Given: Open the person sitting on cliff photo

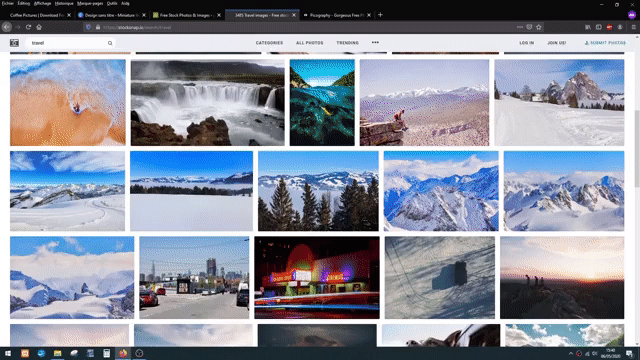Looking at the screenshot, I should [x=424, y=102].
